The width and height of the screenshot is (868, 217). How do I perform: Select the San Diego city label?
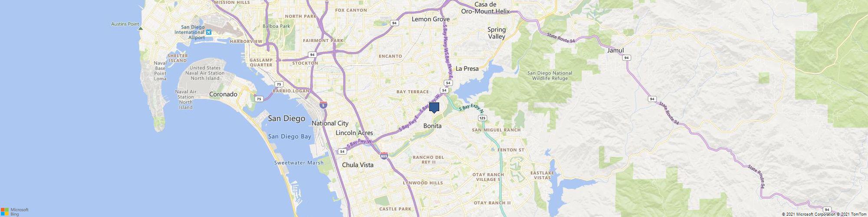click(x=286, y=118)
